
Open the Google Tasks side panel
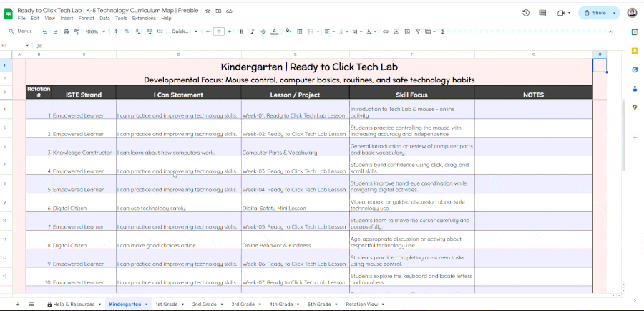tap(635, 70)
